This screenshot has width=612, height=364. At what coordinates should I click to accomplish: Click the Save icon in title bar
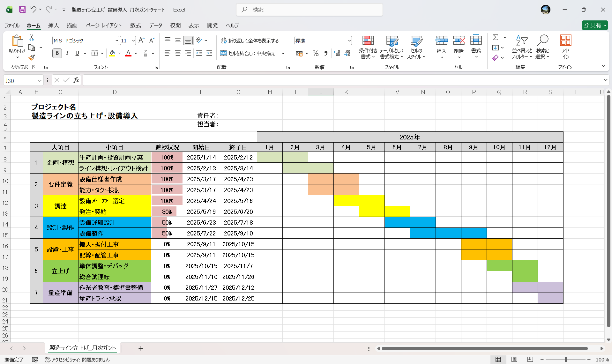tap(22, 10)
